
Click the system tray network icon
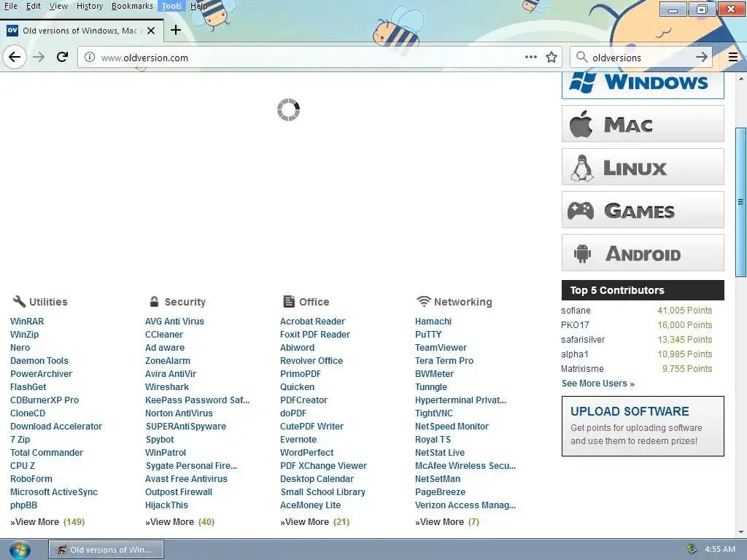tap(692, 549)
